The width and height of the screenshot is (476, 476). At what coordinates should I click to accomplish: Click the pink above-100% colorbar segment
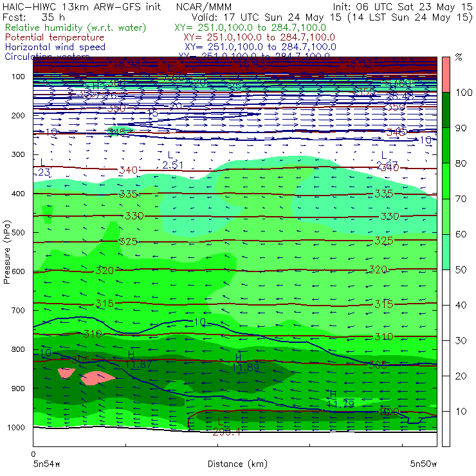[446, 75]
